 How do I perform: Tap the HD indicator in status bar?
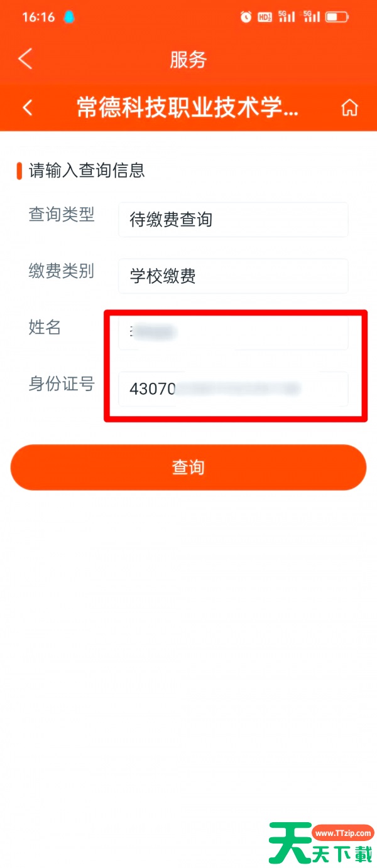pos(265,17)
